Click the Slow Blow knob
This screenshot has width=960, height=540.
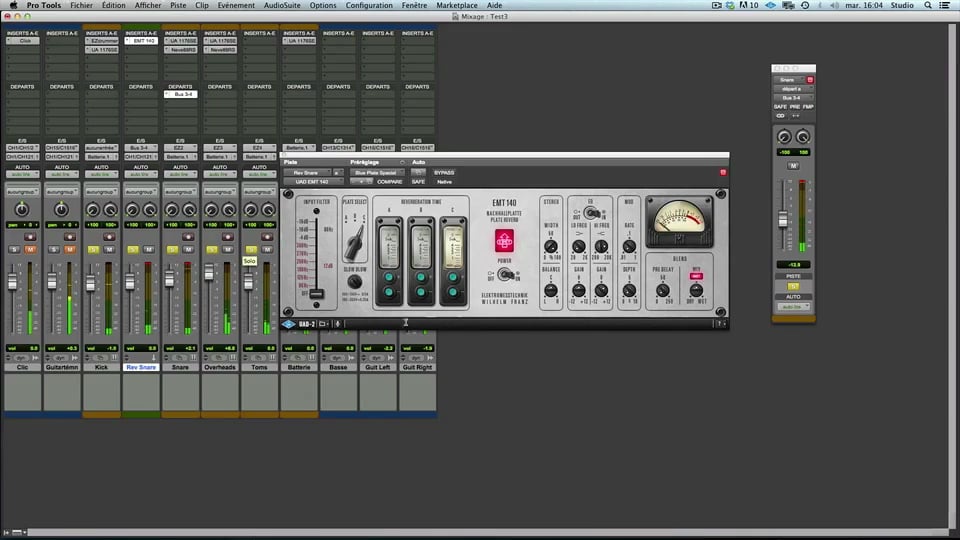point(354,282)
